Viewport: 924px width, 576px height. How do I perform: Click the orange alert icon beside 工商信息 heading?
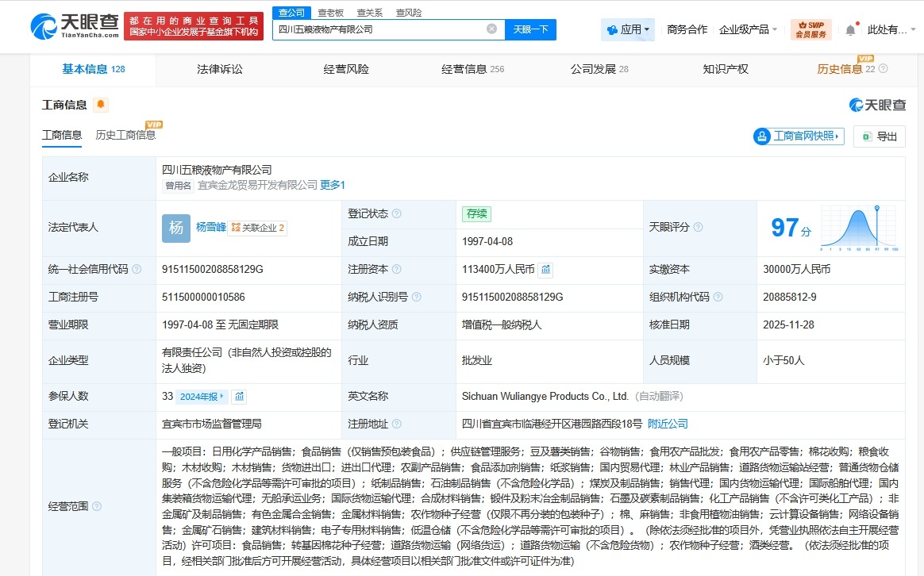[100, 104]
